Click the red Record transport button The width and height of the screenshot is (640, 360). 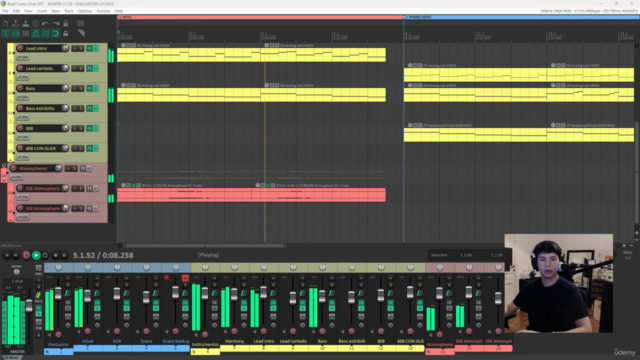point(26,256)
